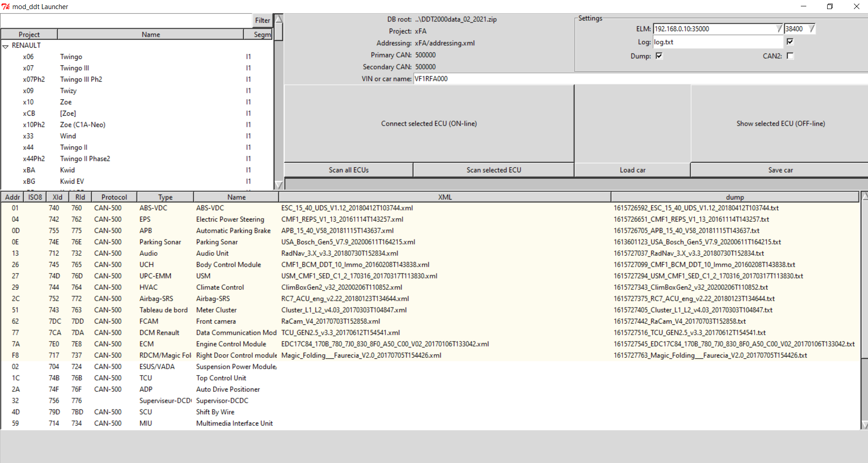This screenshot has height=463, width=868.
Task: Click the mod_ddt Launcher title bar icon
Action: point(6,6)
